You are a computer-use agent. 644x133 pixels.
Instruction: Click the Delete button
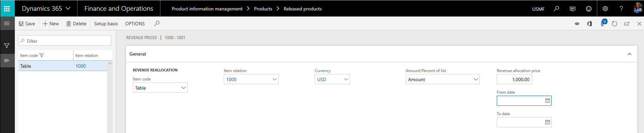(x=76, y=24)
